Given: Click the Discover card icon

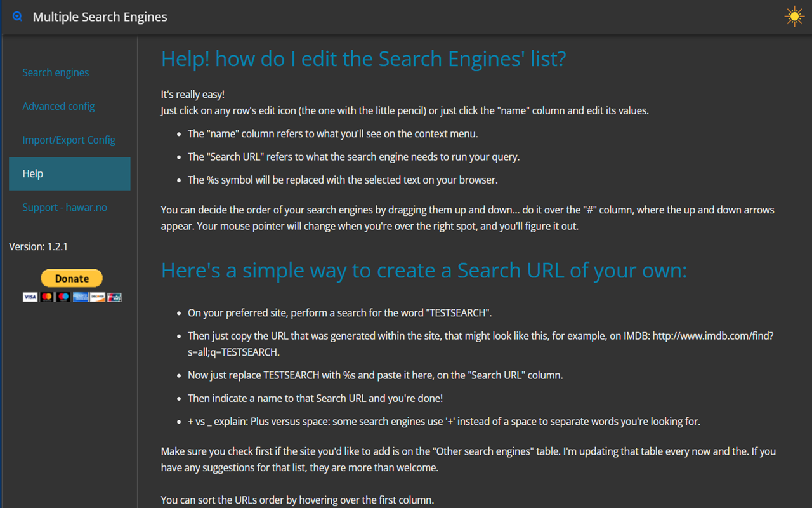Looking at the screenshot, I should [97, 297].
